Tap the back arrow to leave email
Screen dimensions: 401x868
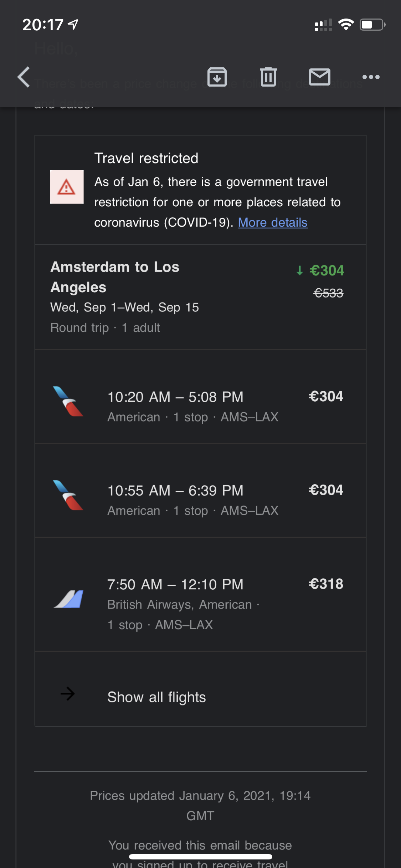pos(24,77)
